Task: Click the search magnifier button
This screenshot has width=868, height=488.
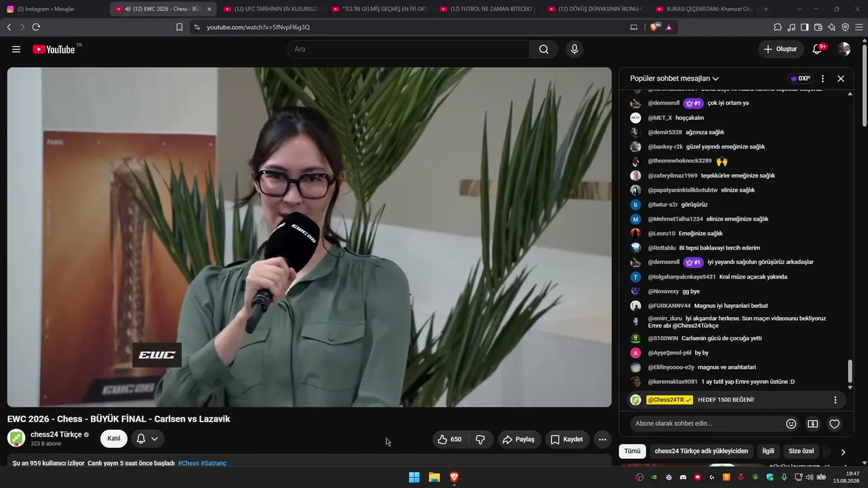Action: pos(544,49)
